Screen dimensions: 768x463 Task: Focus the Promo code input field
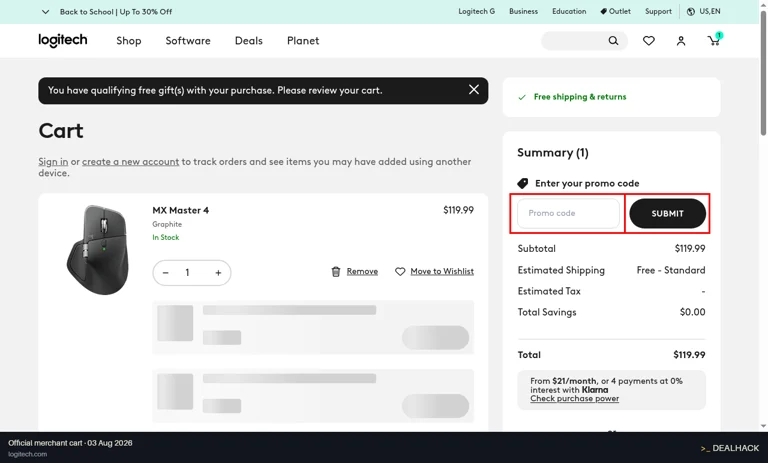pyautogui.click(x=568, y=214)
